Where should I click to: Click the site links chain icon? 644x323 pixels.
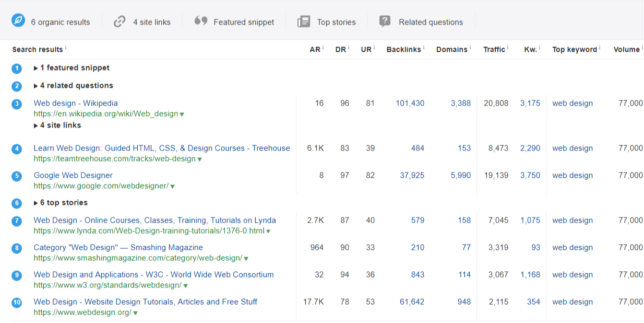pyautogui.click(x=119, y=22)
